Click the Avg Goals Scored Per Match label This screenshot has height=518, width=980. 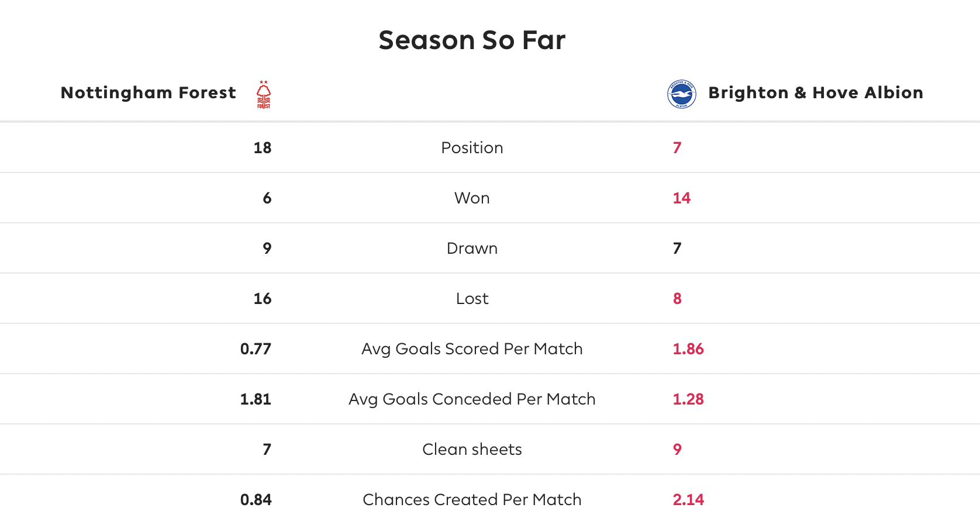click(x=472, y=349)
